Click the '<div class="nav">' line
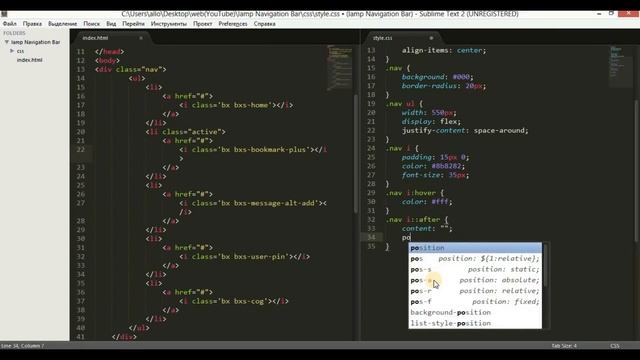The image size is (640, 360). coord(131,69)
